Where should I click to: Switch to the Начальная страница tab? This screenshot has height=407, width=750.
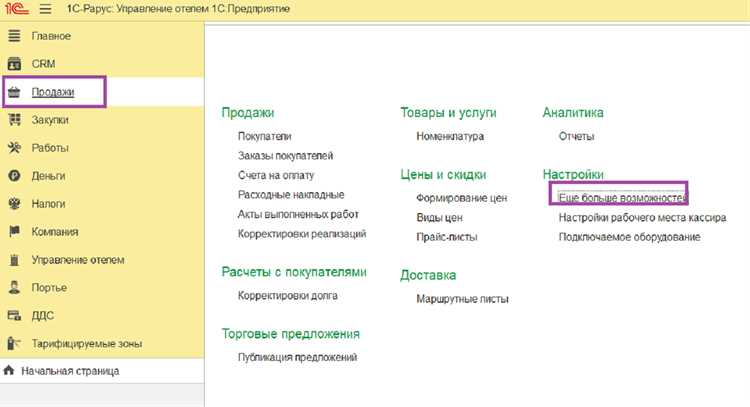[70, 371]
